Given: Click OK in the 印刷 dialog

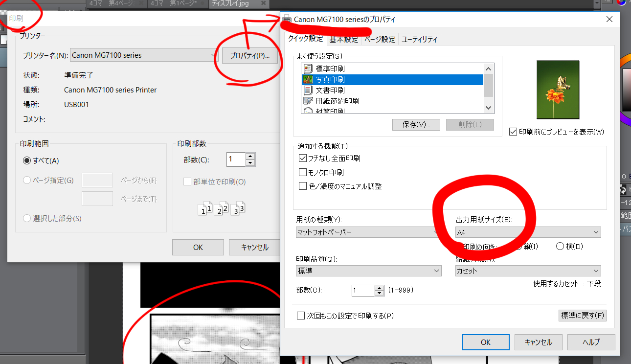Looking at the screenshot, I should (x=198, y=247).
